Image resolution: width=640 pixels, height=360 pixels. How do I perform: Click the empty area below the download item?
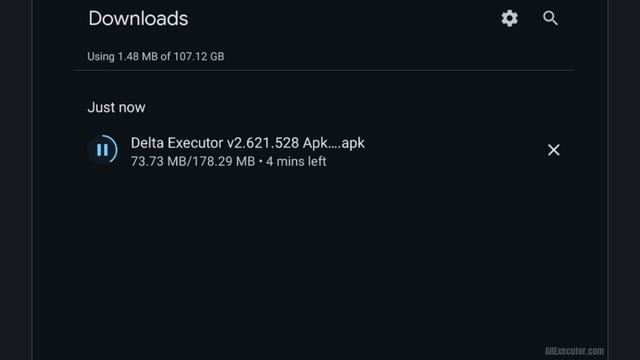tap(320, 261)
